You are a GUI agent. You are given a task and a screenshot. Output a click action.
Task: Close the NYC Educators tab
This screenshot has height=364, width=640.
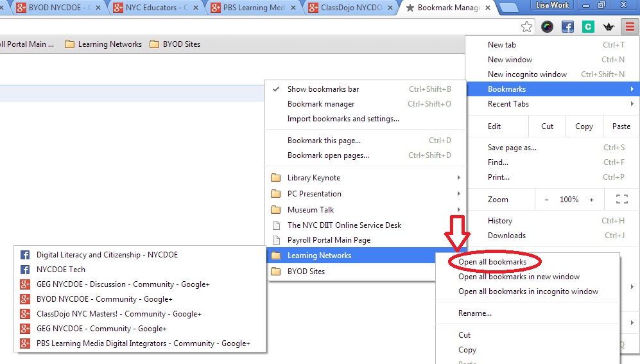click(196, 7)
